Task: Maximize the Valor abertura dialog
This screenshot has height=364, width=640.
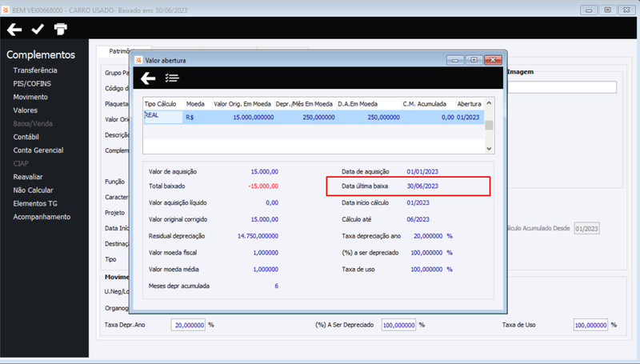Action: tap(474, 60)
